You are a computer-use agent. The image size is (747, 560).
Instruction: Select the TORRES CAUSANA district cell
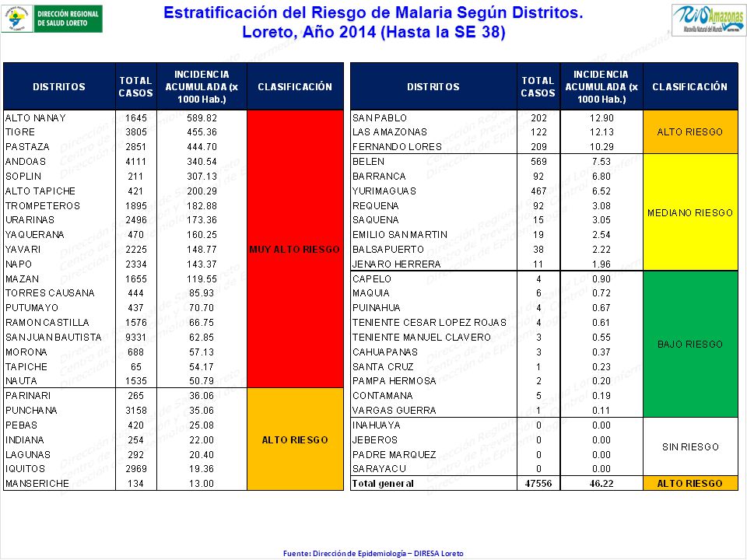tap(60, 293)
